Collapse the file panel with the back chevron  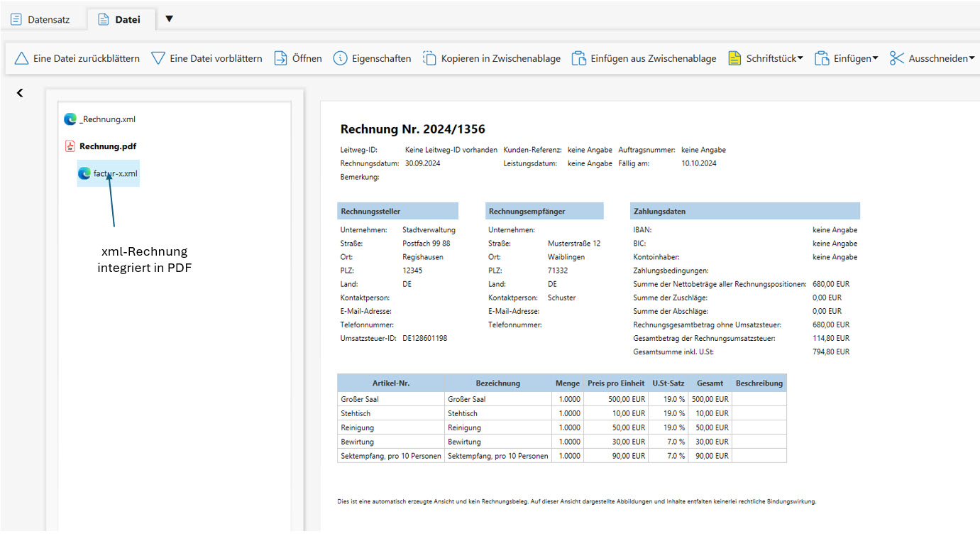tap(20, 93)
